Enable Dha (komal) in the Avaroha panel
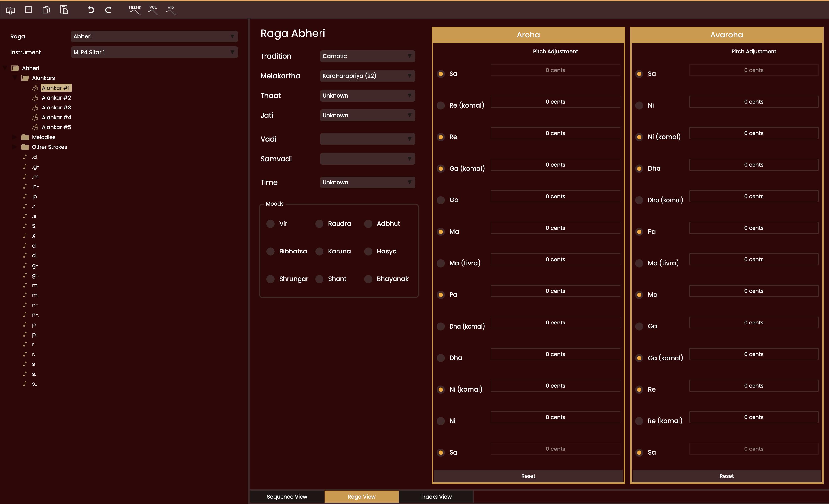 (x=639, y=200)
